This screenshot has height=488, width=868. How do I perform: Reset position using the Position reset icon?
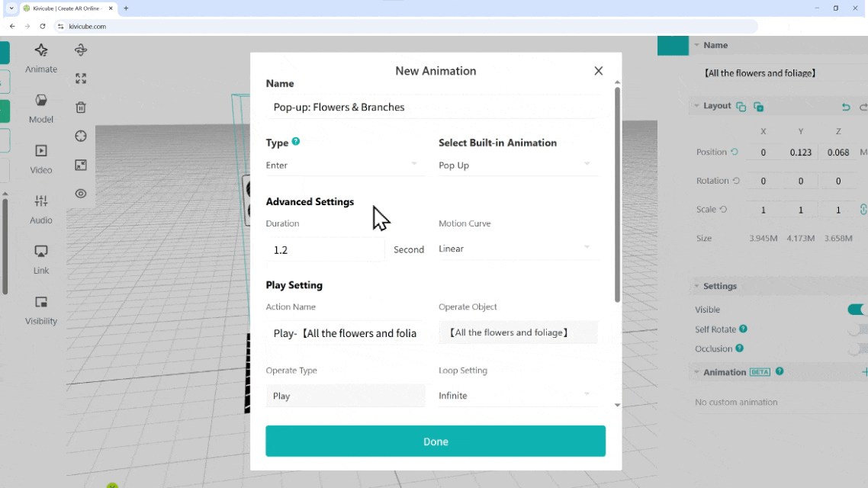pyautogui.click(x=735, y=152)
